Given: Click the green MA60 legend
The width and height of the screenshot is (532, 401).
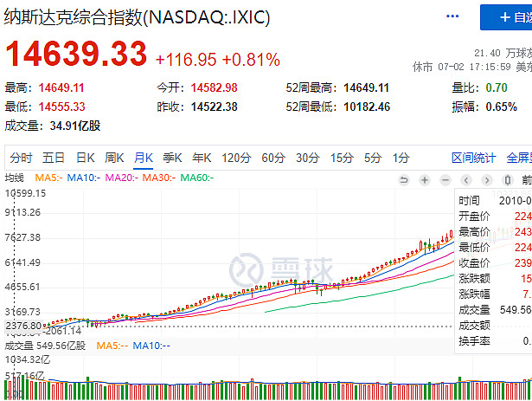Looking at the screenshot, I should (196, 178).
